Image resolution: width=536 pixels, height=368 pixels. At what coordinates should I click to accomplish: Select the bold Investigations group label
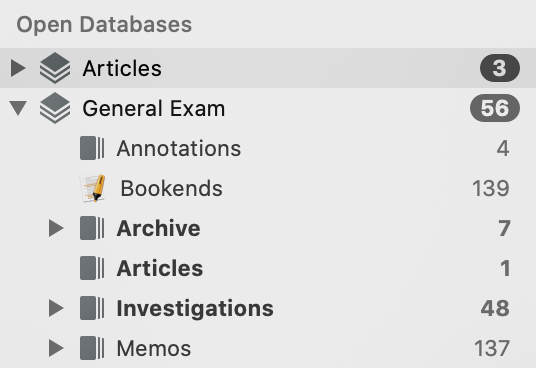(x=195, y=309)
